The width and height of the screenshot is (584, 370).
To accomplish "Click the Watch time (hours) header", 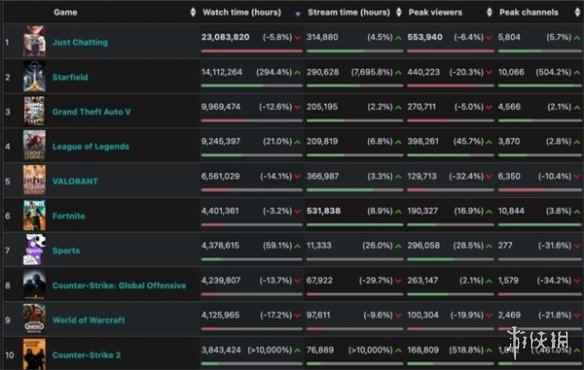I will coord(242,12).
